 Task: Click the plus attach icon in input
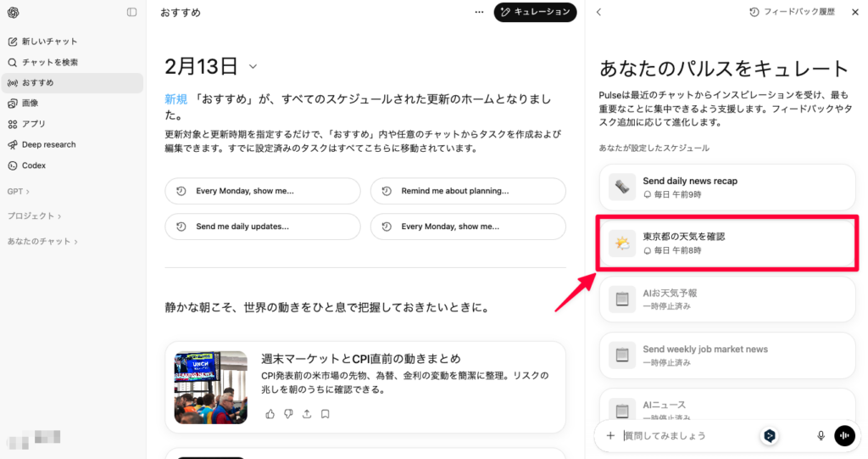tap(610, 436)
